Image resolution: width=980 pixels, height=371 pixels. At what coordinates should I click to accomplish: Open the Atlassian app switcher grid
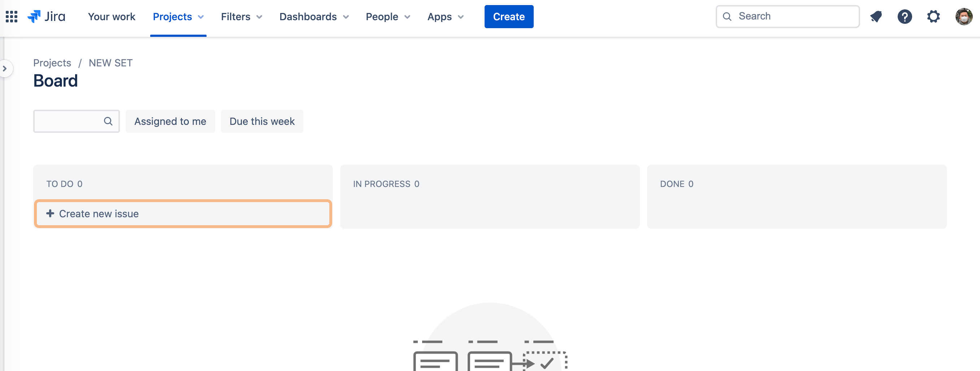pos(11,16)
